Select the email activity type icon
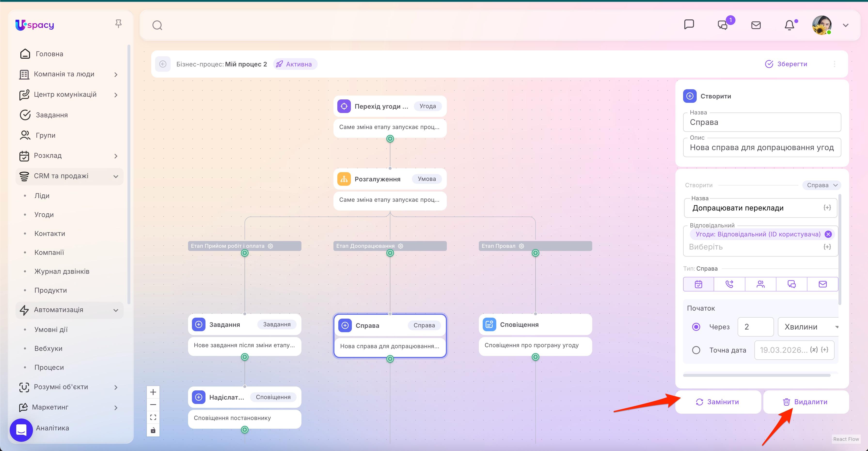The width and height of the screenshot is (868, 451). 822,284
